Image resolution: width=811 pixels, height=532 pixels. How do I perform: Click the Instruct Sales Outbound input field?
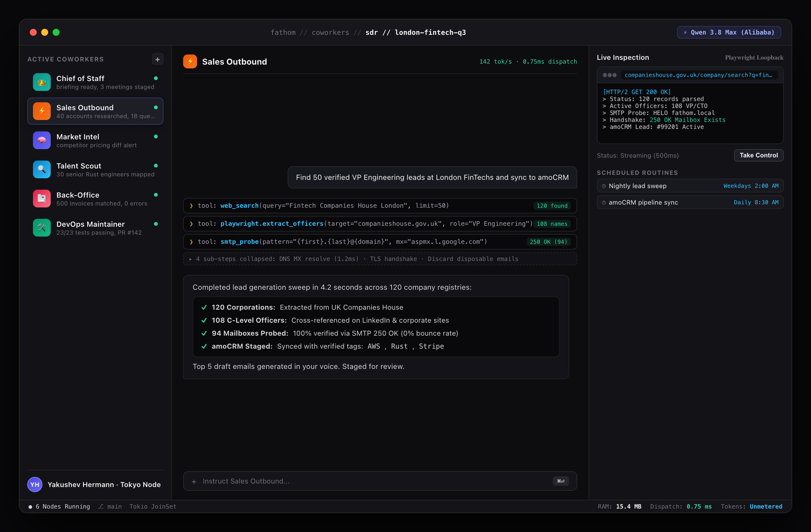[x=380, y=481]
